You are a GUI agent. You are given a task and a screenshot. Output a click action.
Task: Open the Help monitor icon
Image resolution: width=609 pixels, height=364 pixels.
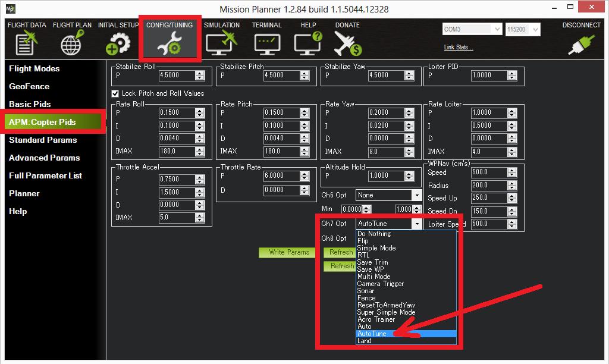coord(308,43)
